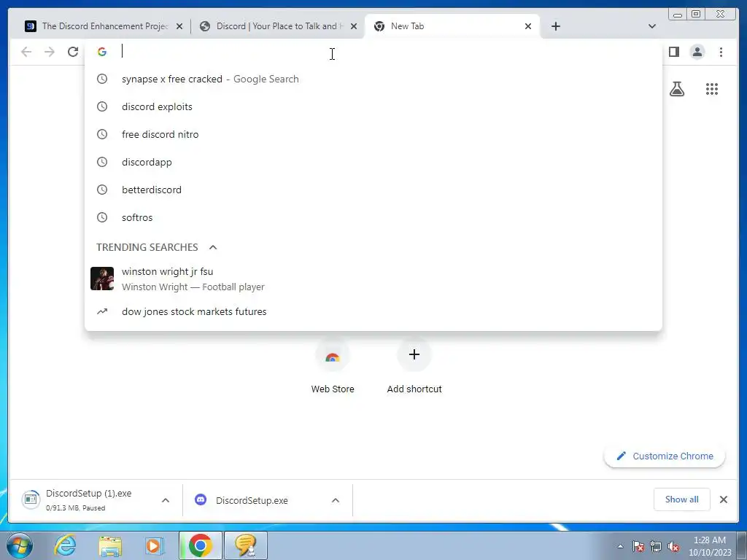
Task: Close the Discord Your Place to Talk tab
Action: tap(354, 26)
